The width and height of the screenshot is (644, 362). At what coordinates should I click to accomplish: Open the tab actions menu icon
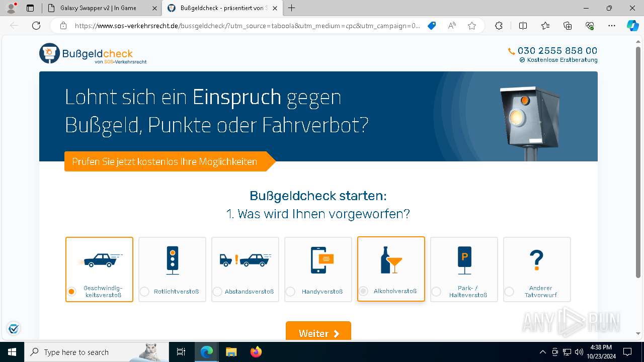click(30, 8)
